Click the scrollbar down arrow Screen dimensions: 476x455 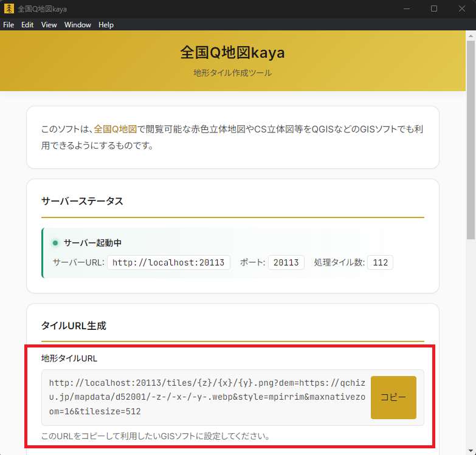pos(471,451)
